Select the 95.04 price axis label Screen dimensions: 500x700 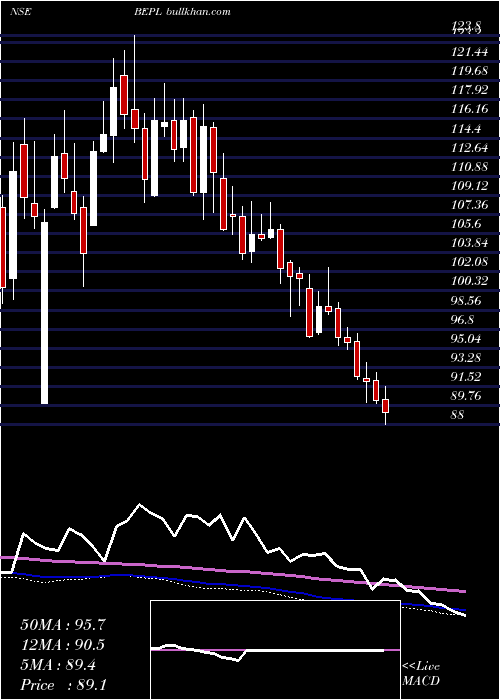coord(466,339)
